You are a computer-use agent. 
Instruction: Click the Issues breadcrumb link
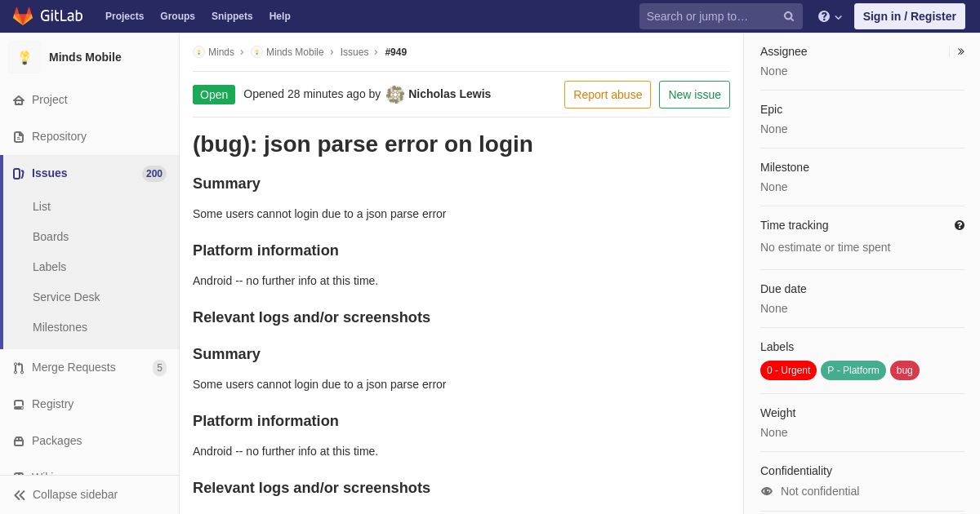(x=354, y=52)
